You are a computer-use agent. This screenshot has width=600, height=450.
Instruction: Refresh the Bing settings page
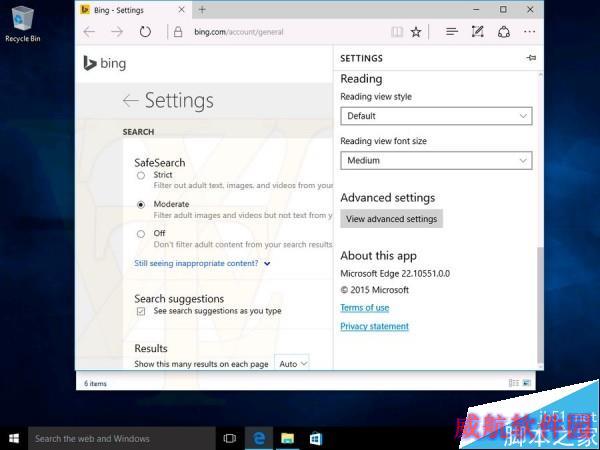[x=145, y=32]
